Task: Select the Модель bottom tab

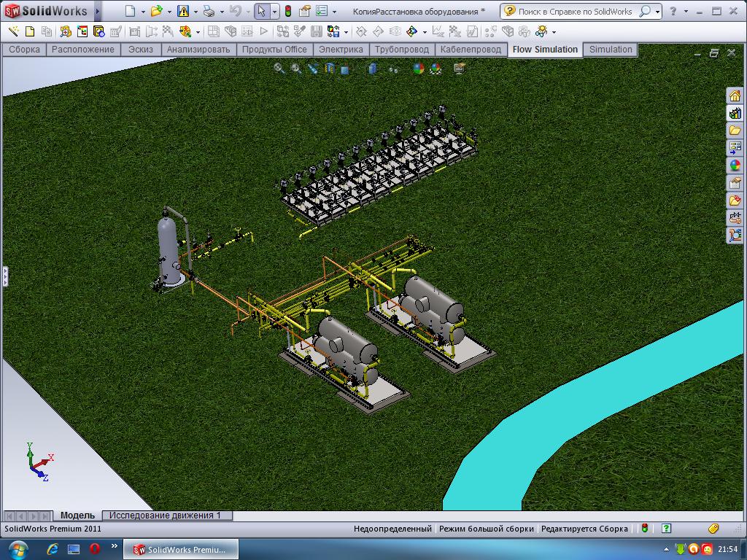Action: 77,516
